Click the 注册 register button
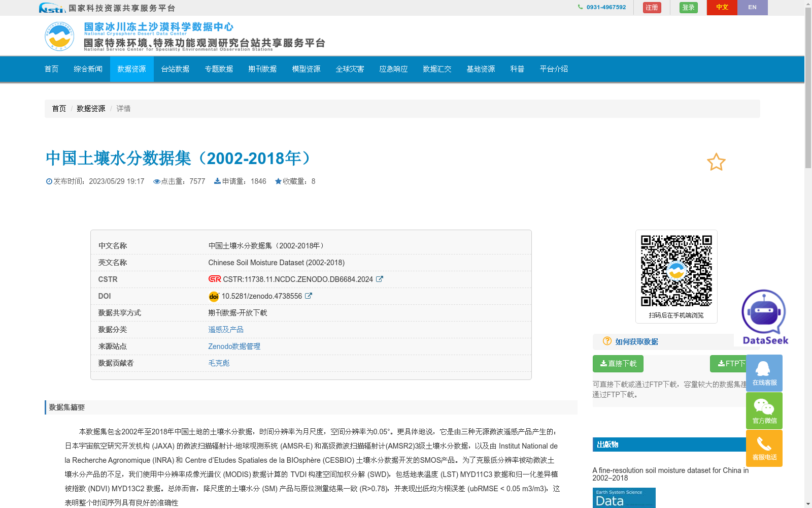 (x=652, y=7)
